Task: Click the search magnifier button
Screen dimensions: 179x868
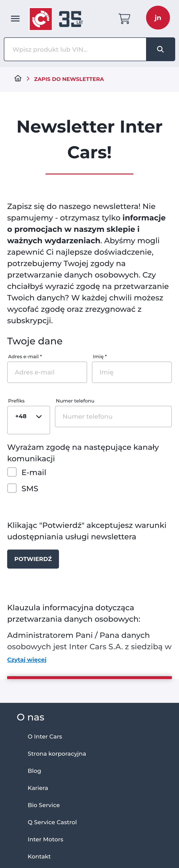Action: [x=160, y=50]
